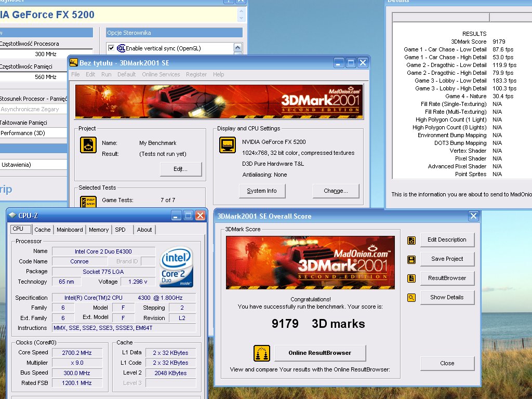Open the Online Services menu
Image resolution: width=532 pixels, height=399 pixels.
coord(161,74)
